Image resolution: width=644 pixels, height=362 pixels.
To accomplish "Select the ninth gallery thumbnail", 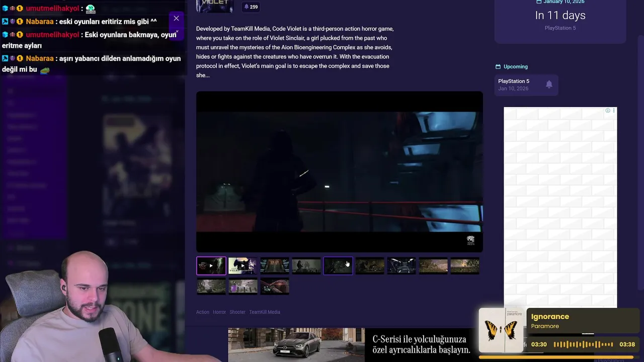I will coord(464,265).
